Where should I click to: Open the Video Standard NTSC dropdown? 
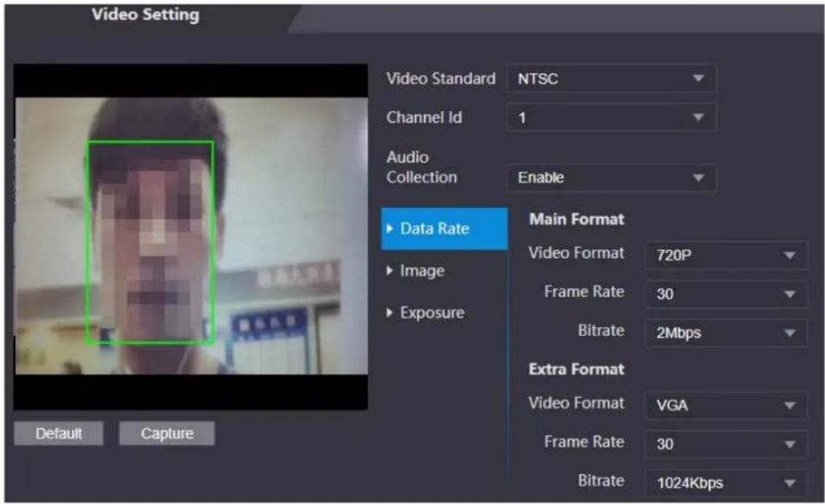click(x=611, y=78)
